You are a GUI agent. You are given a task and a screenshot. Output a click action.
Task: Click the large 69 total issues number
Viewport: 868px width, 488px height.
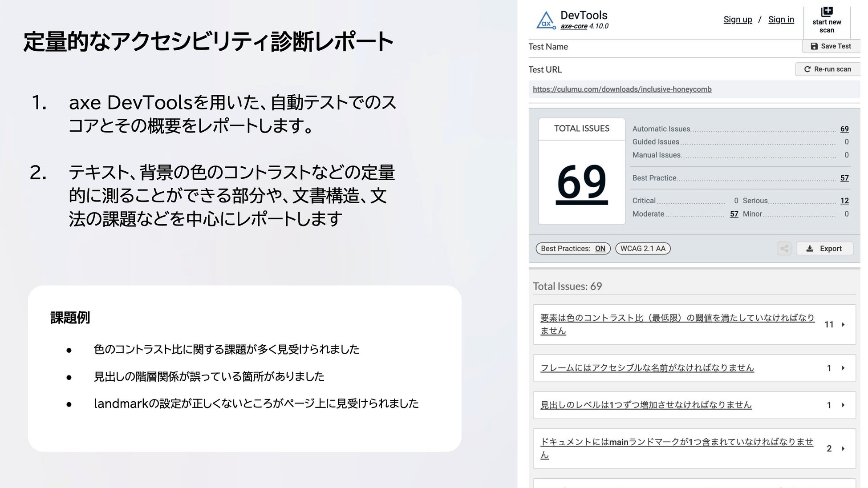tap(581, 182)
